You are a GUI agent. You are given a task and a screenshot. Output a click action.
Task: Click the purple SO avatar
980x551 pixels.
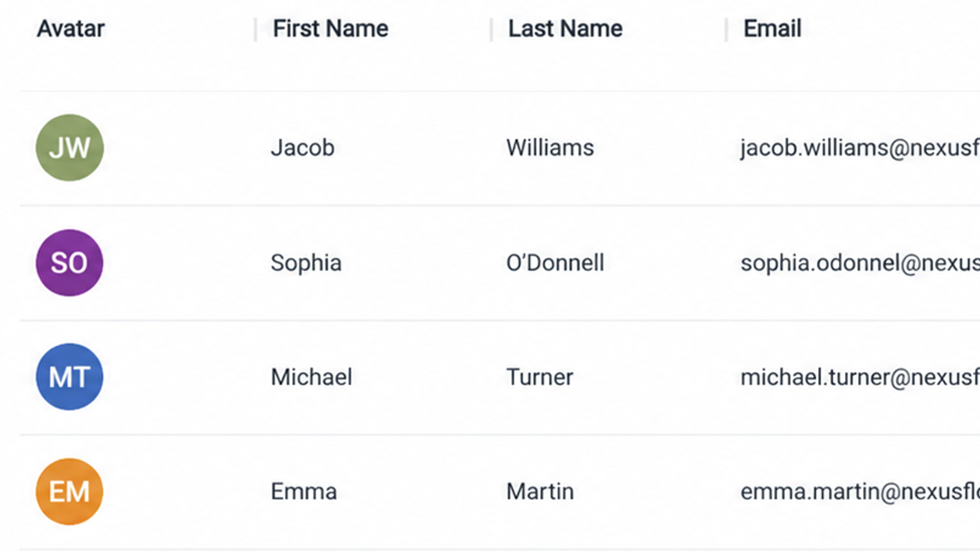[69, 263]
